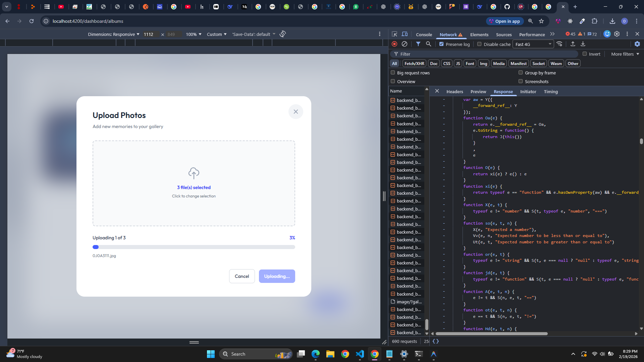Toggle the device toolbar icon

pyautogui.click(x=405, y=34)
